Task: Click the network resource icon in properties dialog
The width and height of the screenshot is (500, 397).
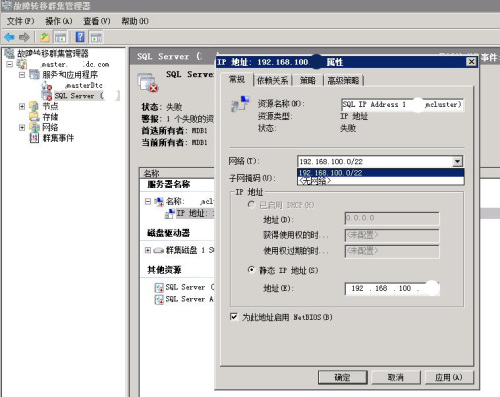Action: point(240,103)
